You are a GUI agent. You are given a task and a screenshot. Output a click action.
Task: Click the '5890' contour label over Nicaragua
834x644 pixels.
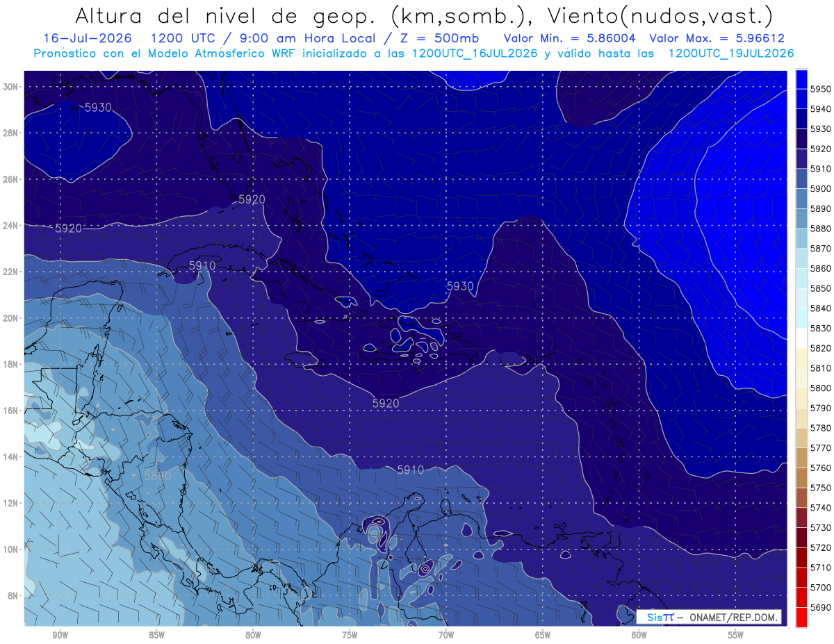point(158,476)
